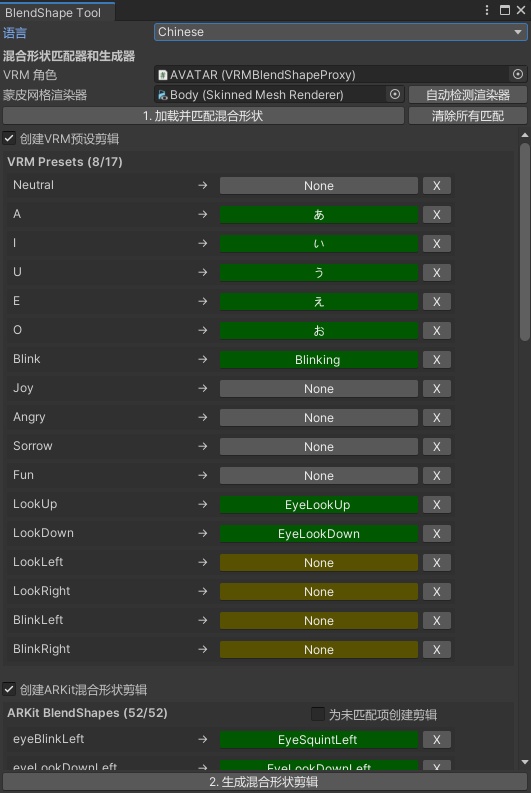The image size is (531, 793).
Task: Open the A blendshape selector showing あ
Action: tap(319, 214)
